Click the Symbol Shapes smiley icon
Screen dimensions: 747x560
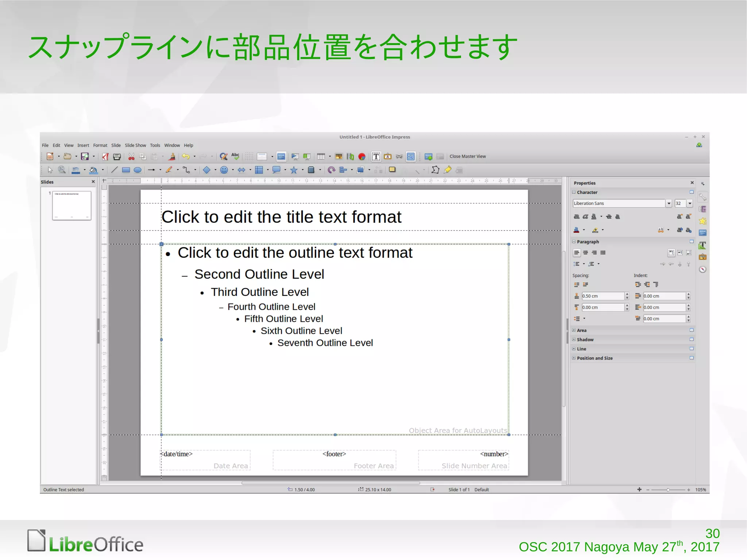pyautogui.click(x=224, y=170)
